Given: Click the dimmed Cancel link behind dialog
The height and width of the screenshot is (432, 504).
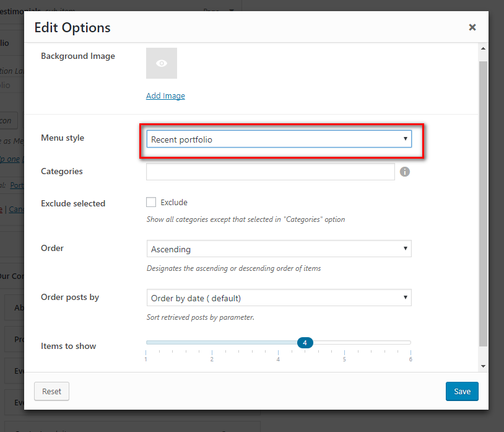Looking at the screenshot, I should 17,209.
